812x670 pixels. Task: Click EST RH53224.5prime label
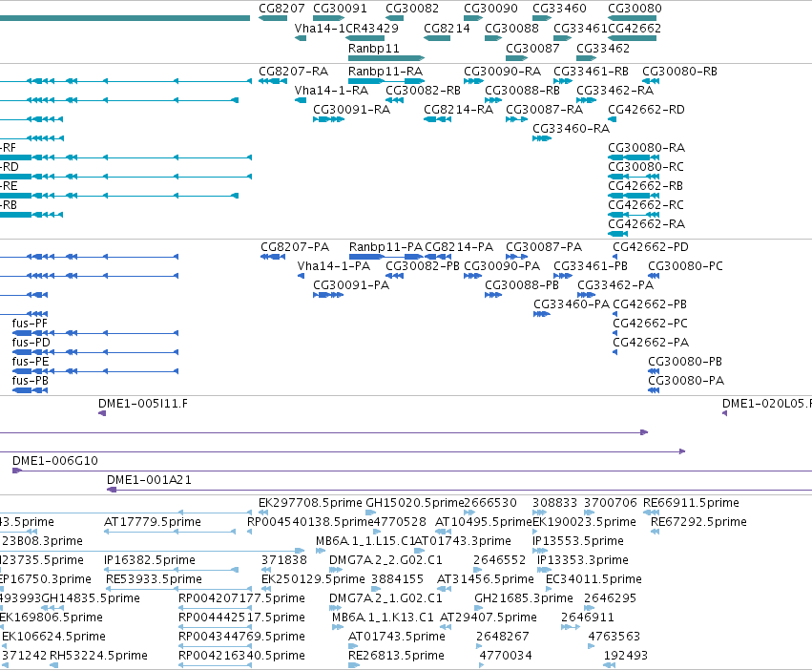tap(98, 656)
